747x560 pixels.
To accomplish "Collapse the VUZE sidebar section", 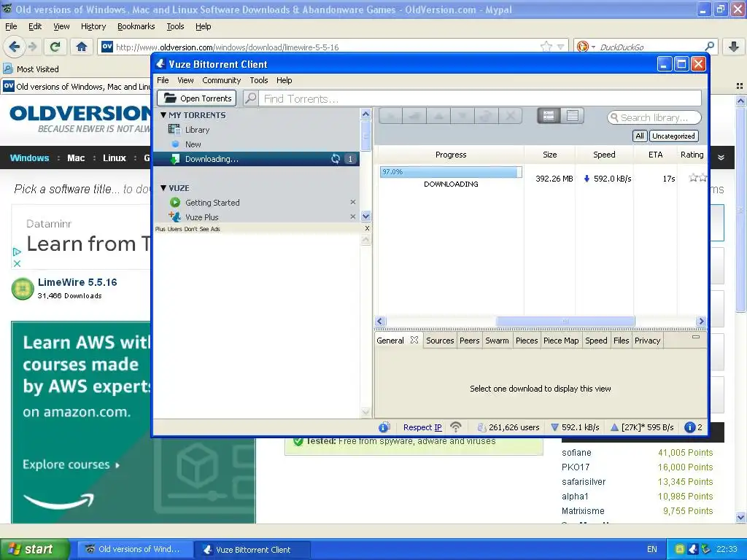I will click(163, 188).
